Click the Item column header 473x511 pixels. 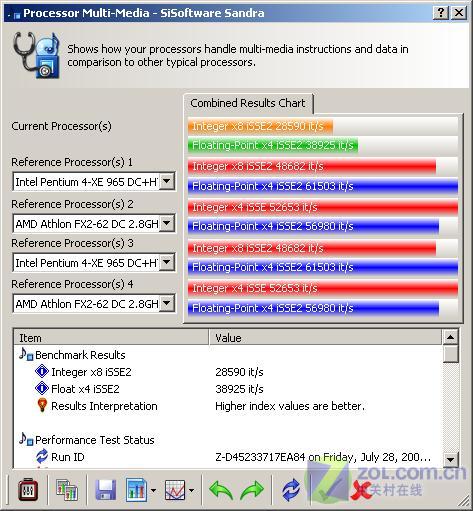[111, 338]
